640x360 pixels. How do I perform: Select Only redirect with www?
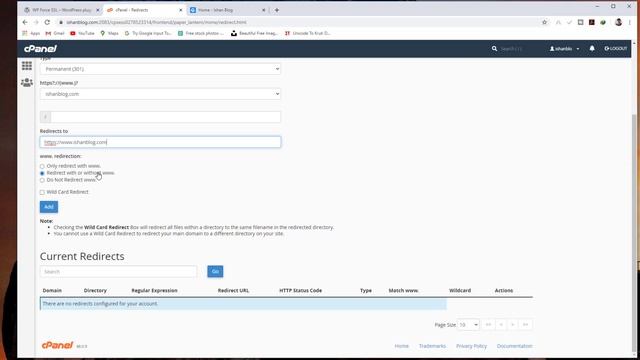click(x=42, y=166)
